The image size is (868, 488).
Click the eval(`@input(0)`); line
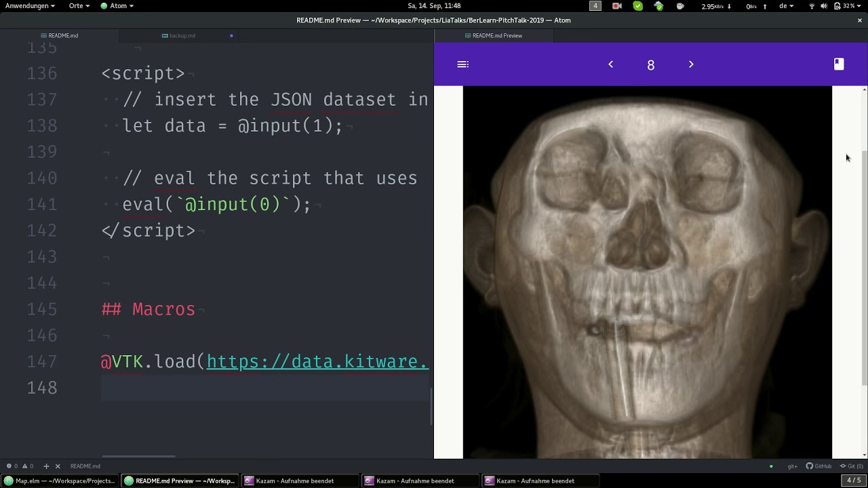pos(216,204)
